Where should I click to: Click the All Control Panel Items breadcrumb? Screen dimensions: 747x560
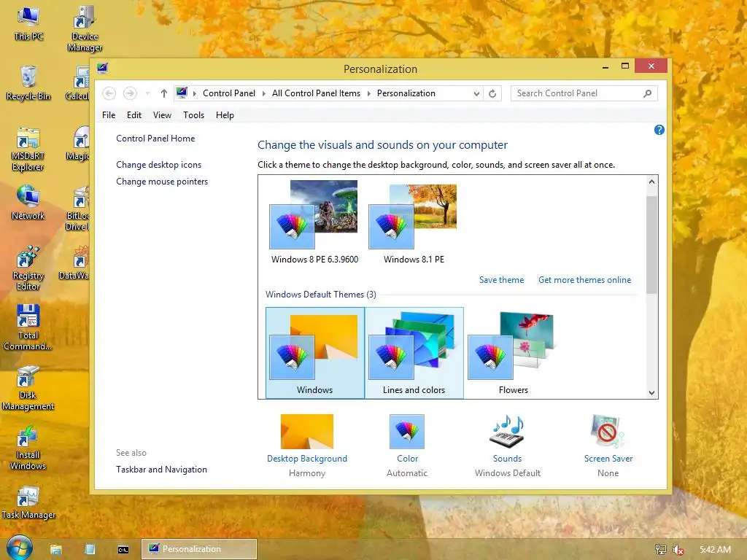point(317,93)
